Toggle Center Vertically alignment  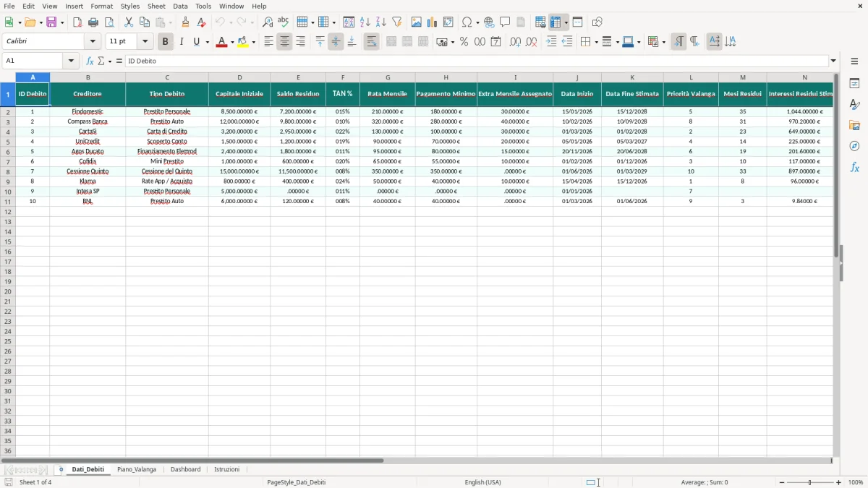click(336, 42)
